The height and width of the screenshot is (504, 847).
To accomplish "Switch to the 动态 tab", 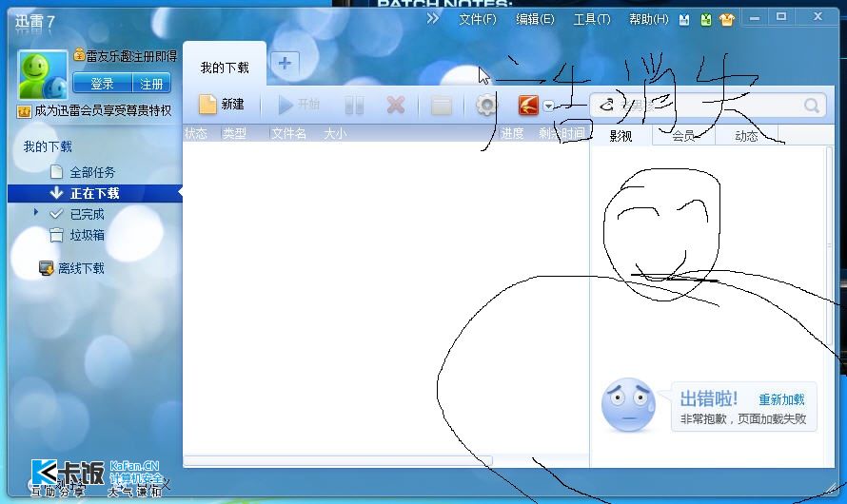I will click(x=746, y=136).
